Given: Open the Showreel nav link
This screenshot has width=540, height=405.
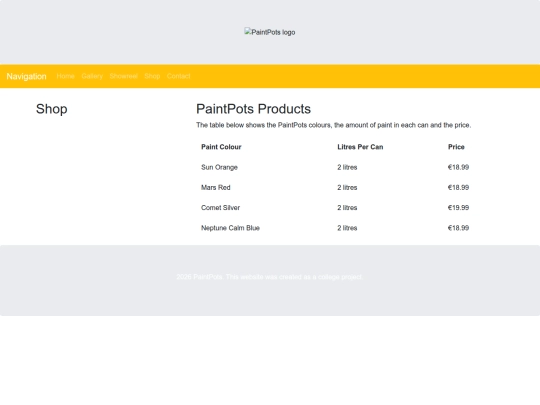Looking at the screenshot, I should point(124,76).
